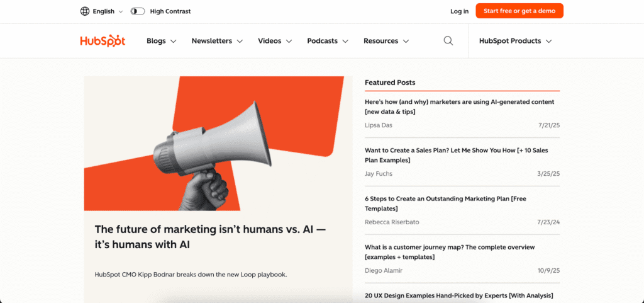Open the Videos menu
Image resolution: width=644 pixels, height=303 pixels.
coord(275,41)
